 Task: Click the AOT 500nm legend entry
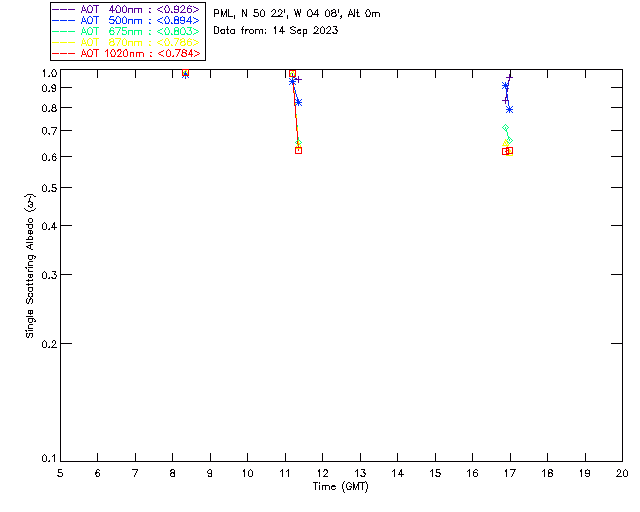coord(126,20)
